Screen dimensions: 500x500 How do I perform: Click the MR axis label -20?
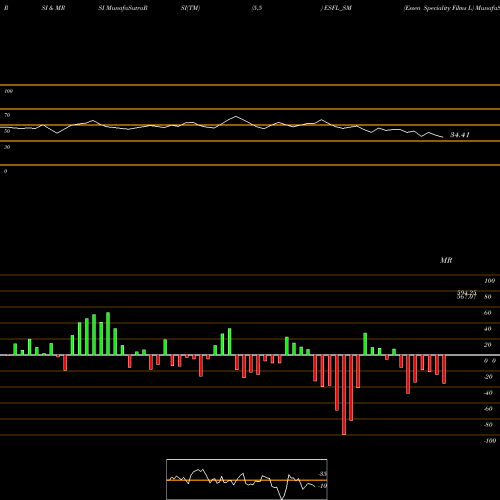click(488, 377)
